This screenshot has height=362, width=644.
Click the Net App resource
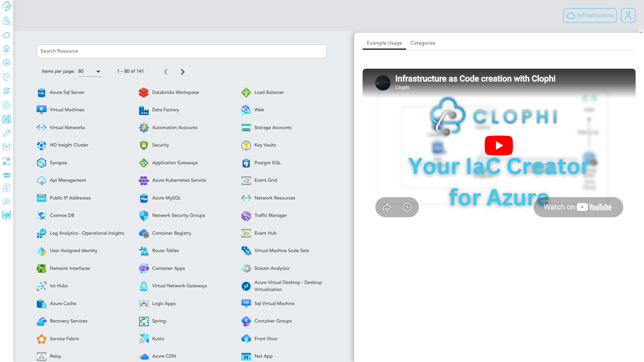coord(263,356)
